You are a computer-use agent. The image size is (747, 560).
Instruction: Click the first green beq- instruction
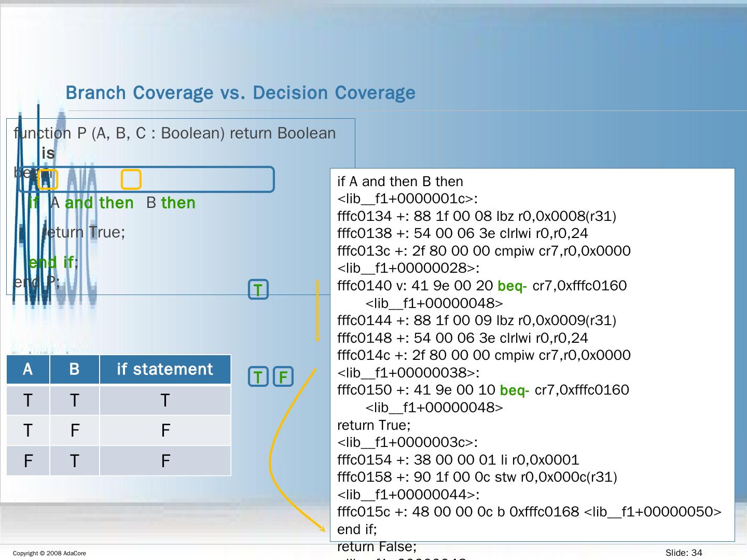[512, 286]
